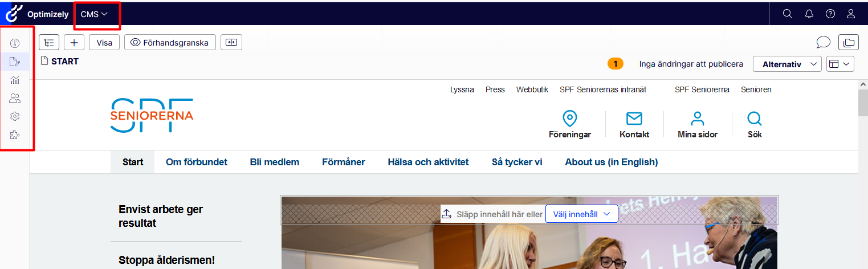Open the reports chart icon in sidebar

click(x=15, y=80)
